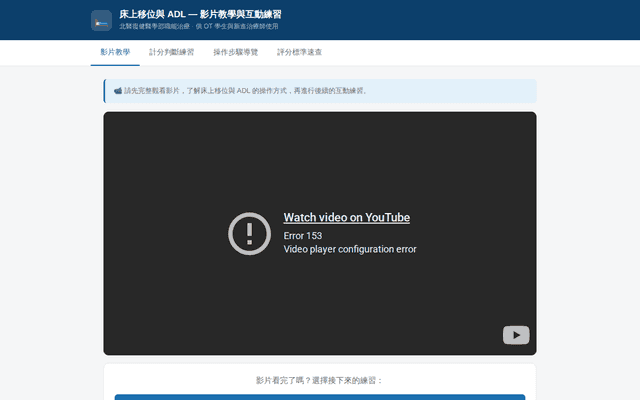Follow the Watch video on YouTube link
The height and width of the screenshot is (400, 640).
point(347,218)
